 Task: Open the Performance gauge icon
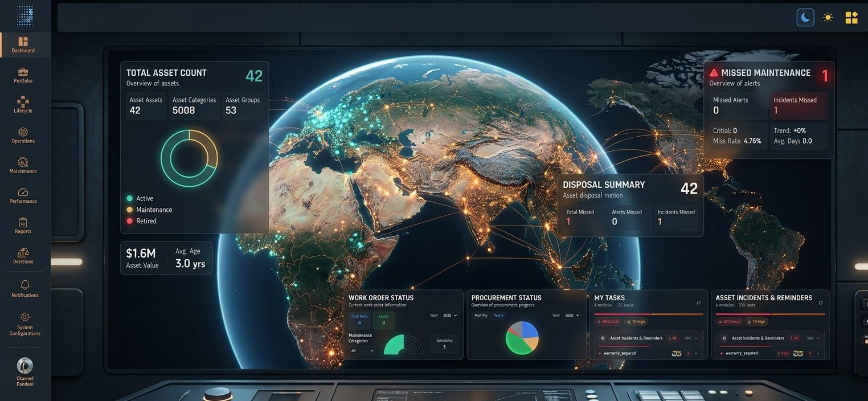click(23, 192)
